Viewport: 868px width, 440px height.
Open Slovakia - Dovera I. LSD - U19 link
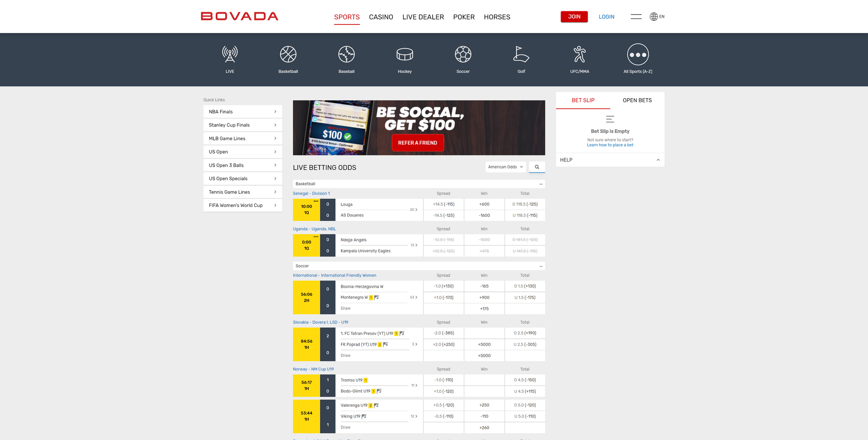pos(321,322)
